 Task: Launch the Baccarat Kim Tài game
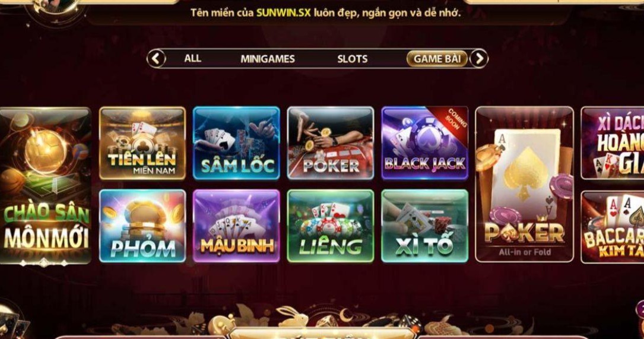pyautogui.click(x=613, y=227)
